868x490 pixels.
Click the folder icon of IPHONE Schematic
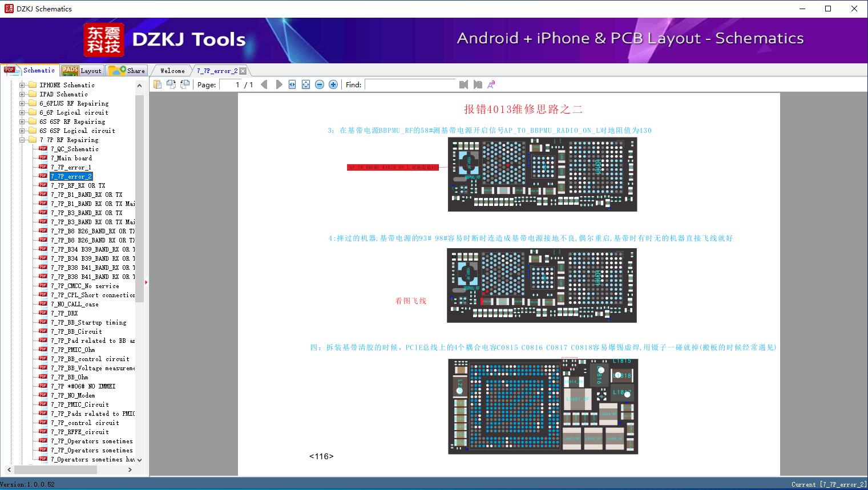tap(33, 85)
